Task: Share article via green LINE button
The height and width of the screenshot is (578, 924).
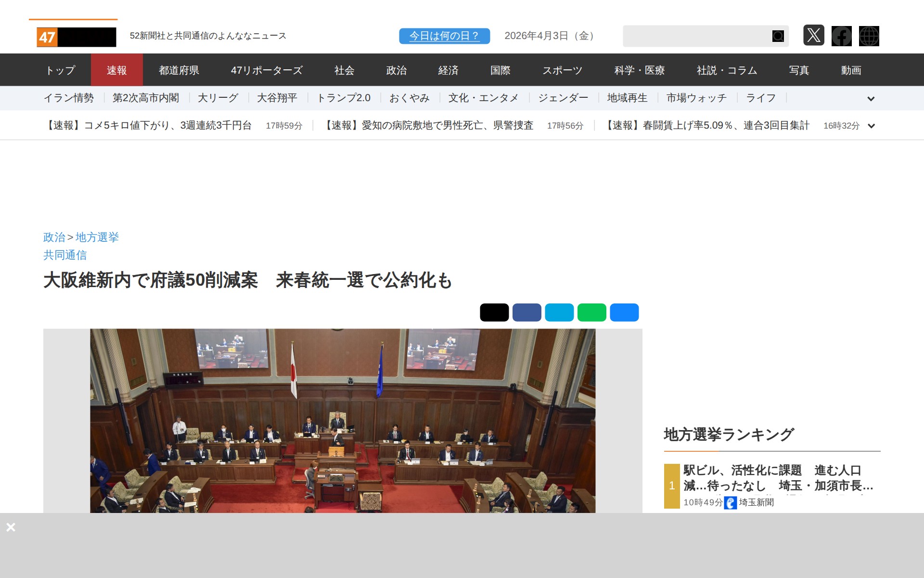Action: 591,313
